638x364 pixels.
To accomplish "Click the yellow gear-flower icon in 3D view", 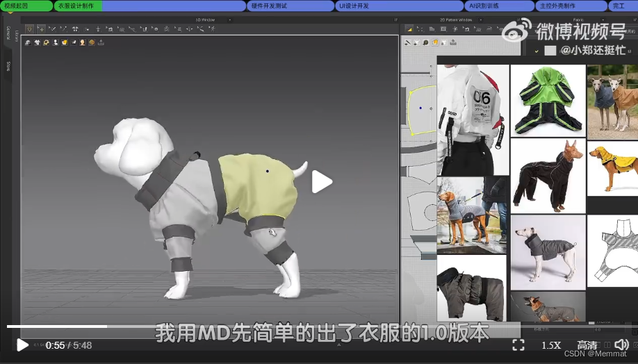I will (x=46, y=42).
